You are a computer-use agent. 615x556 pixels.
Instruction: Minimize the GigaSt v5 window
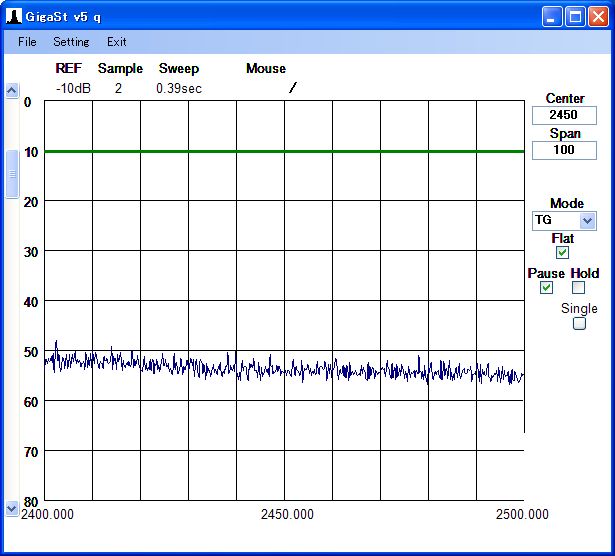point(553,16)
